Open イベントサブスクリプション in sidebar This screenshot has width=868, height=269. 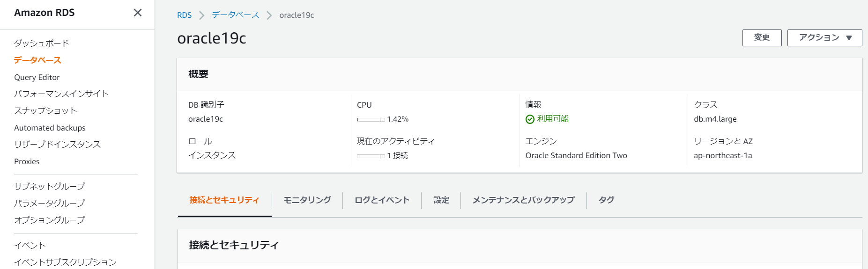(66, 262)
